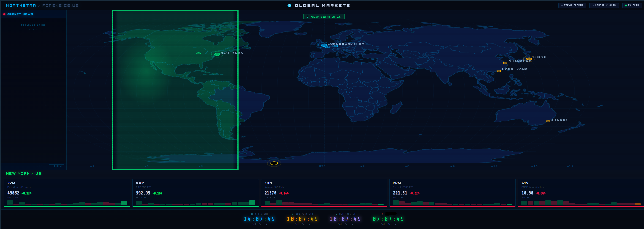This screenshot has width=644, height=229.
Task: Click the New York Open session badge
Action: pyautogui.click(x=324, y=17)
